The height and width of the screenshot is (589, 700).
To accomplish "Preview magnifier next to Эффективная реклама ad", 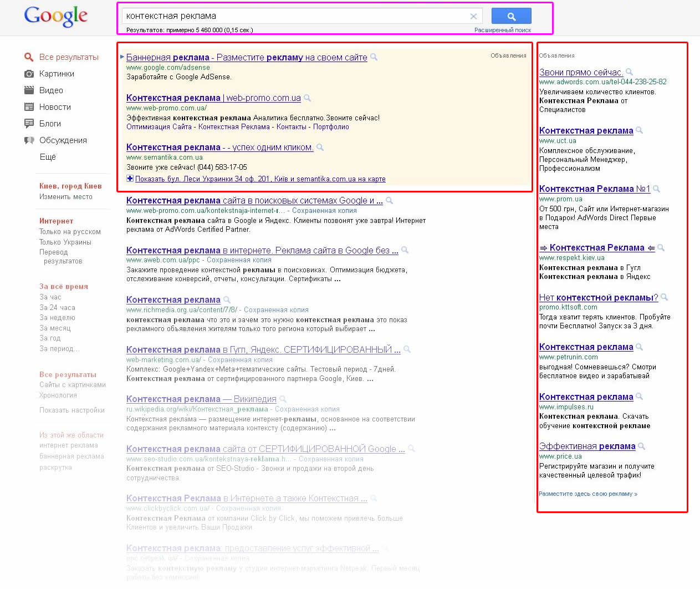I will click(642, 446).
